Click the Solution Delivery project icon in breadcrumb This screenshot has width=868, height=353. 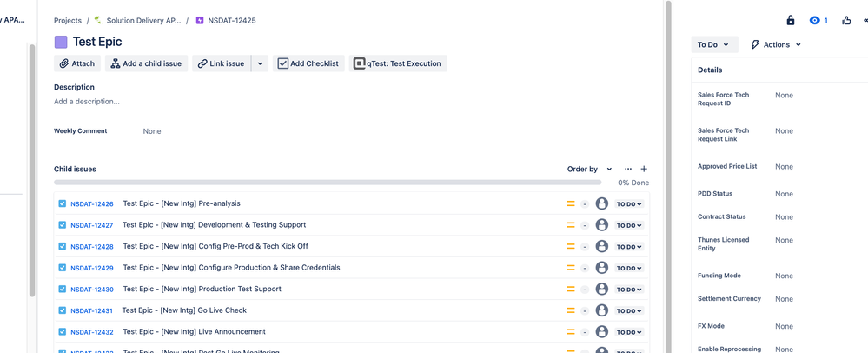pyautogui.click(x=98, y=21)
